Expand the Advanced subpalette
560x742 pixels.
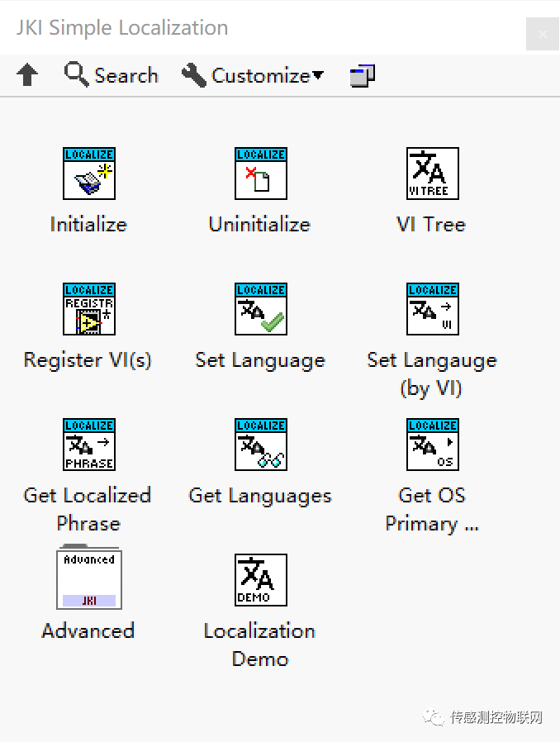88,580
